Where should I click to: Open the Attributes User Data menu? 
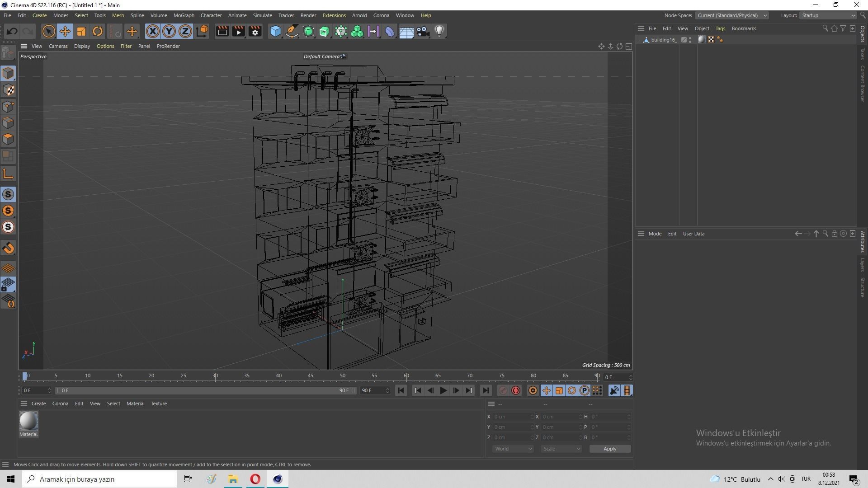[693, 234]
